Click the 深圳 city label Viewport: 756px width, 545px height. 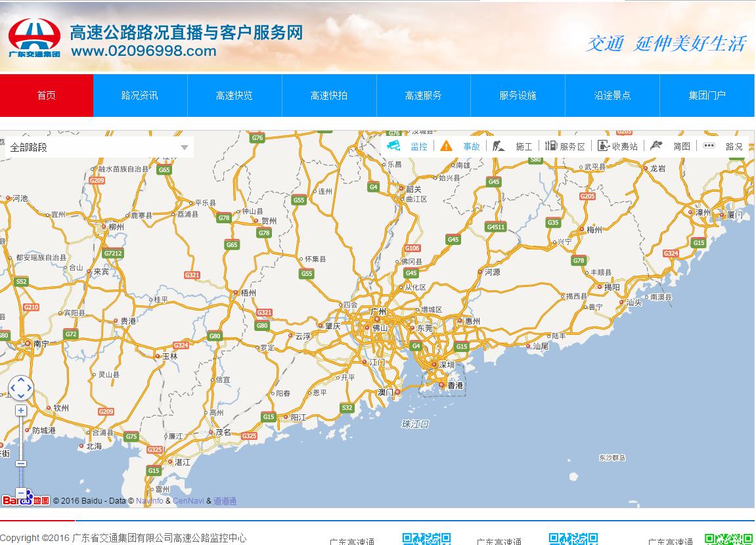(447, 365)
